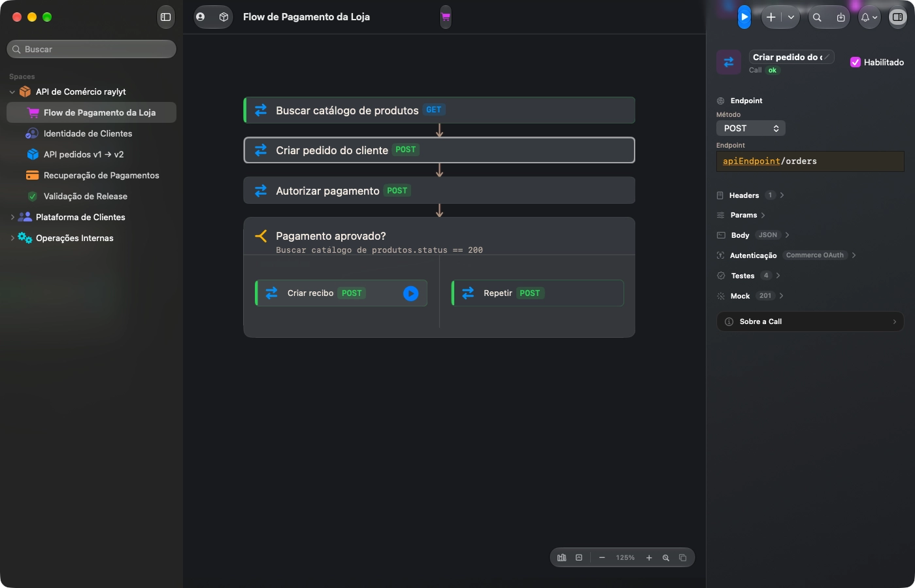Zoom in with the canvas plus icon
Viewport: 915px width, 588px height.
tap(649, 558)
